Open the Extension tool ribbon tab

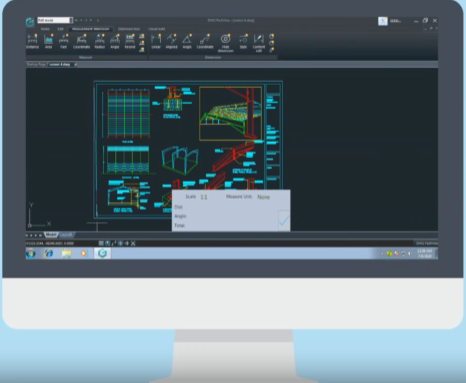(x=129, y=29)
